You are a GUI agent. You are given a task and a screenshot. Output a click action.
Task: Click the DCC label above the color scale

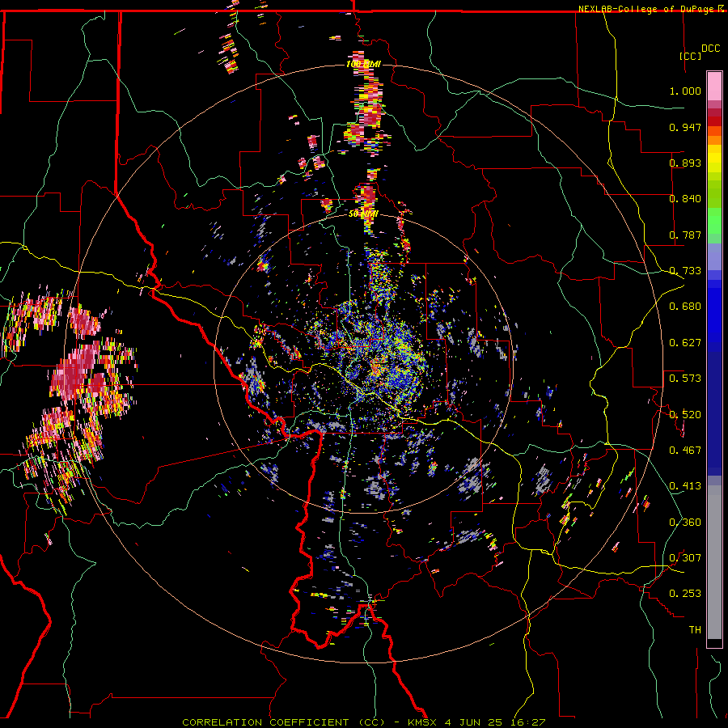click(710, 49)
